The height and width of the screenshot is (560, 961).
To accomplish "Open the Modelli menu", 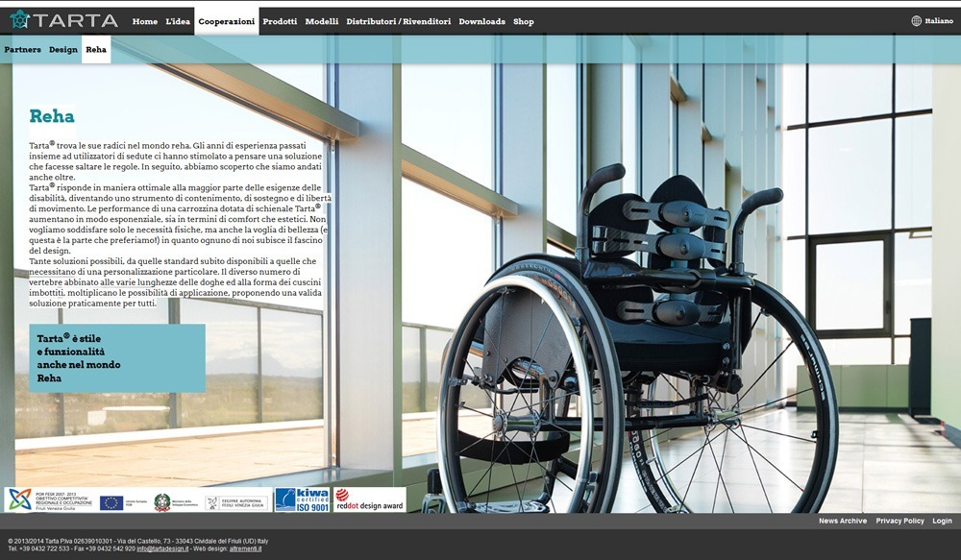I will tap(322, 21).
